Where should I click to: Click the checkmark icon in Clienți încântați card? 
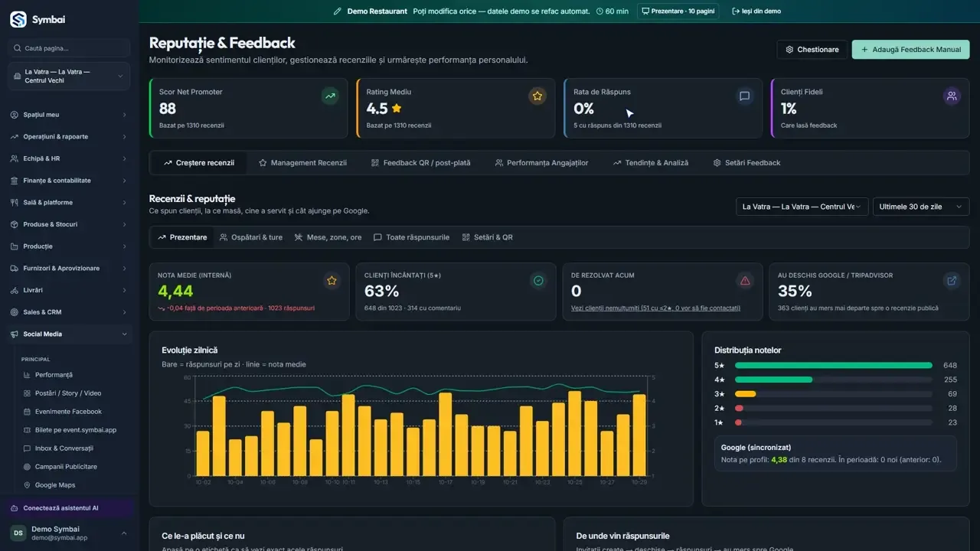click(538, 281)
